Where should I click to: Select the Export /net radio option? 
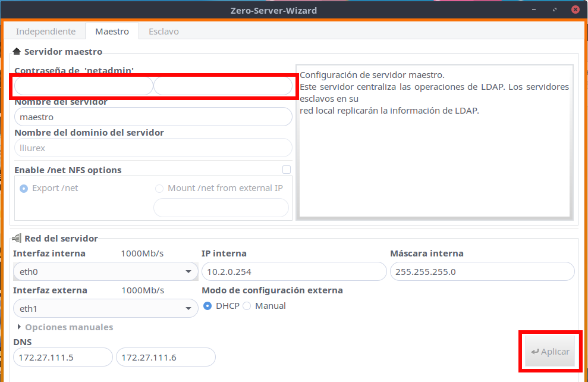pyautogui.click(x=24, y=188)
